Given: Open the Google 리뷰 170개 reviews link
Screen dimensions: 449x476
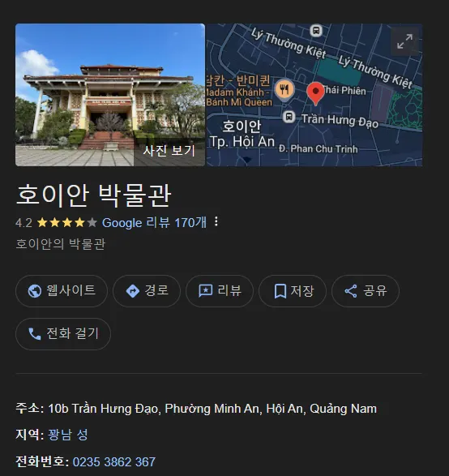Looking at the screenshot, I should click(x=155, y=222).
